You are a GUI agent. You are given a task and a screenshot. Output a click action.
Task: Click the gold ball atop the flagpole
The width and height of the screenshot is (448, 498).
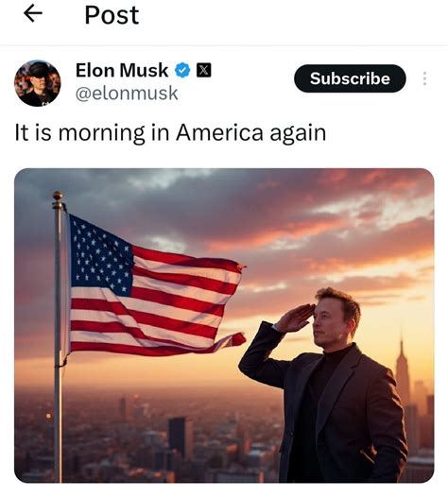tap(58, 196)
